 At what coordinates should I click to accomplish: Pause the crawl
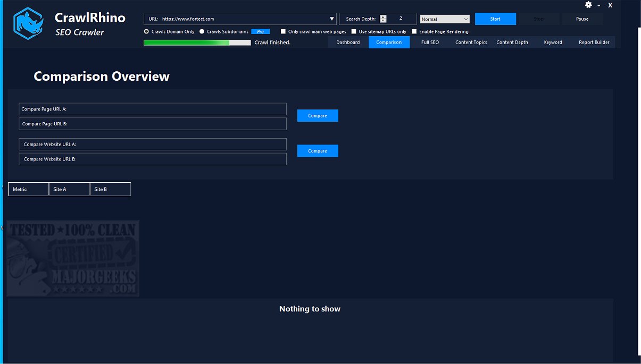point(582,19)
